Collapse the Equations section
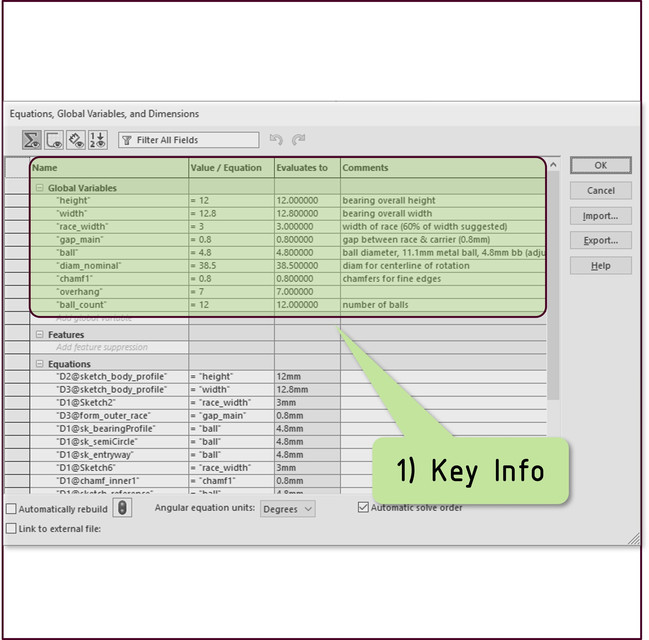649x640 pixels. coord(39,364)
